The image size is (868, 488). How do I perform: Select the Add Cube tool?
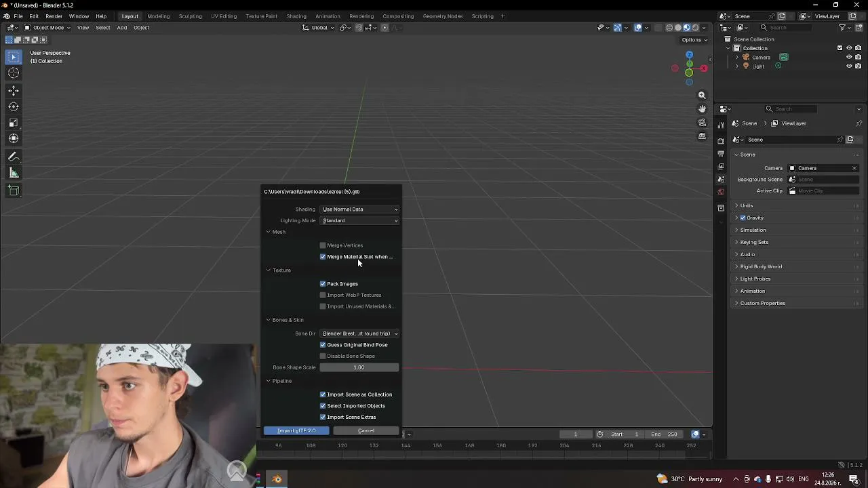click(x=14, y=190)
